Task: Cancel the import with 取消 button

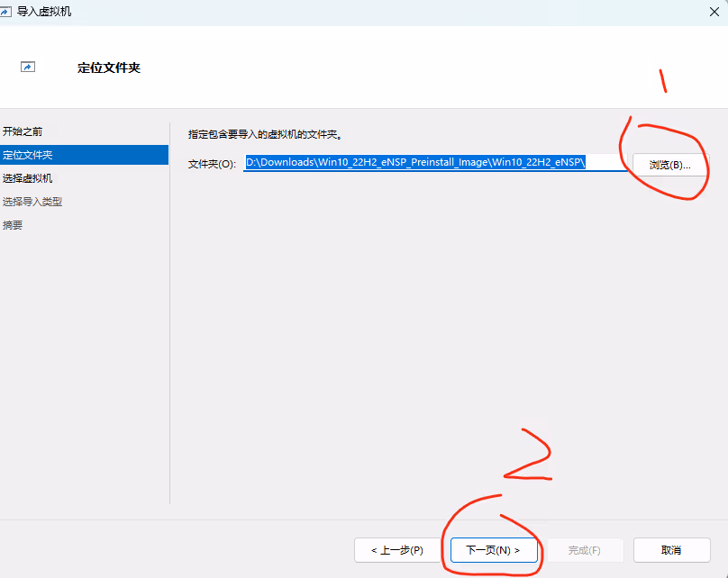Action: [671, 550]
